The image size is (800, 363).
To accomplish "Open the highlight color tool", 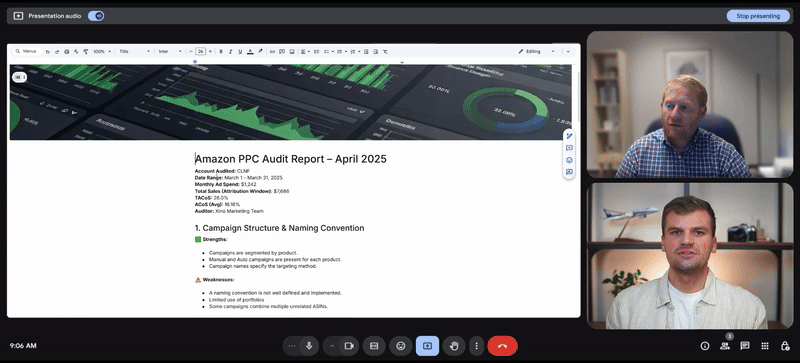I will (260, 51).
